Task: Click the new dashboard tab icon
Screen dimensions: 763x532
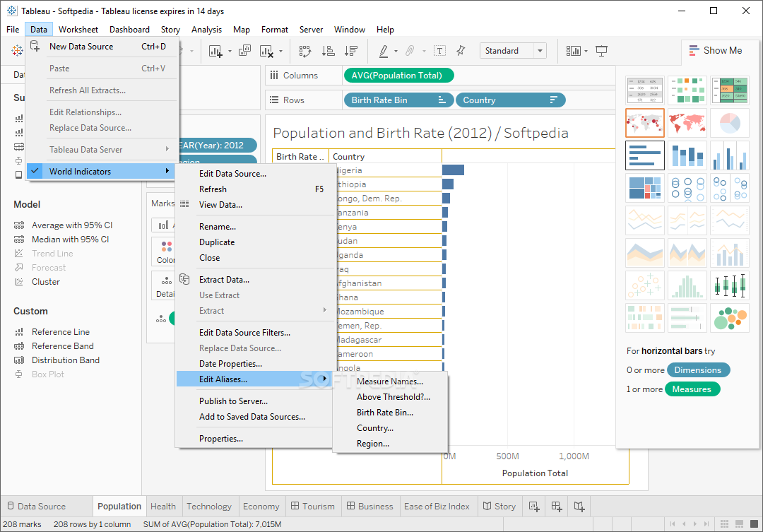Action: [557, 507]
